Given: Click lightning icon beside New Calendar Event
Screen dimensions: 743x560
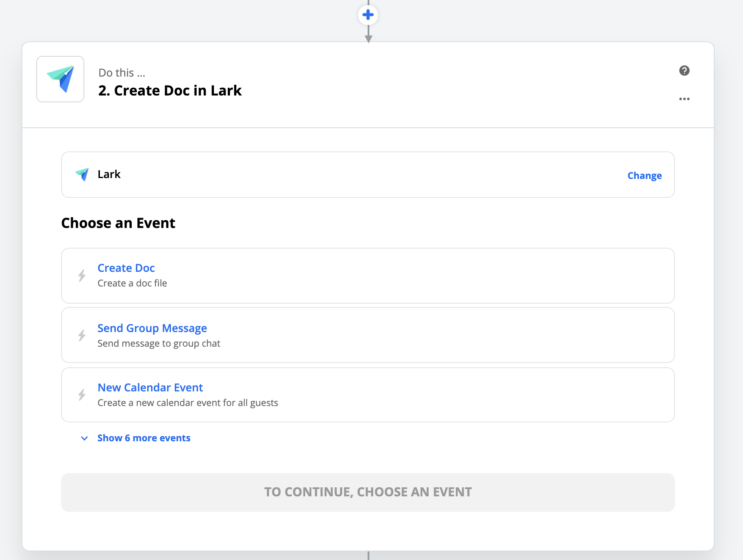Looking at the screenshot, I should point(82,394).
